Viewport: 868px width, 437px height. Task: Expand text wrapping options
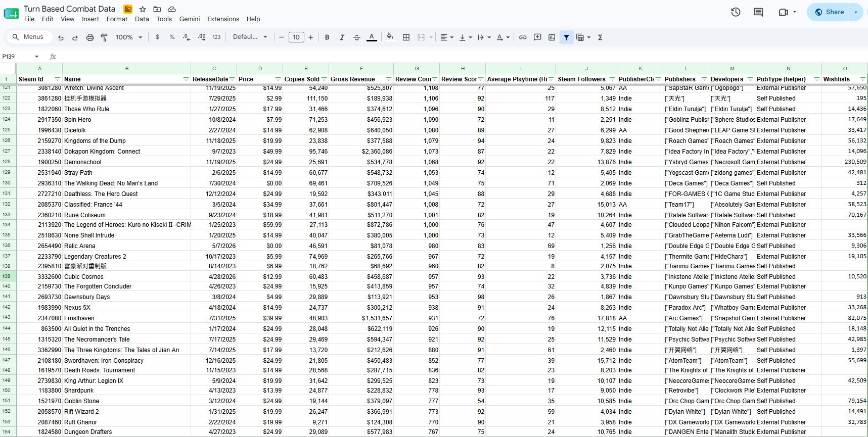(484, 37)
